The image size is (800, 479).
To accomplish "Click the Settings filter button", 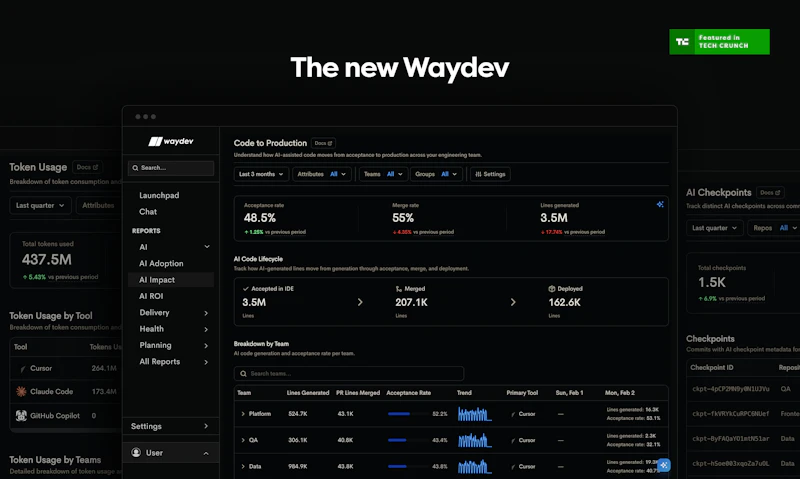I will 490,174.
